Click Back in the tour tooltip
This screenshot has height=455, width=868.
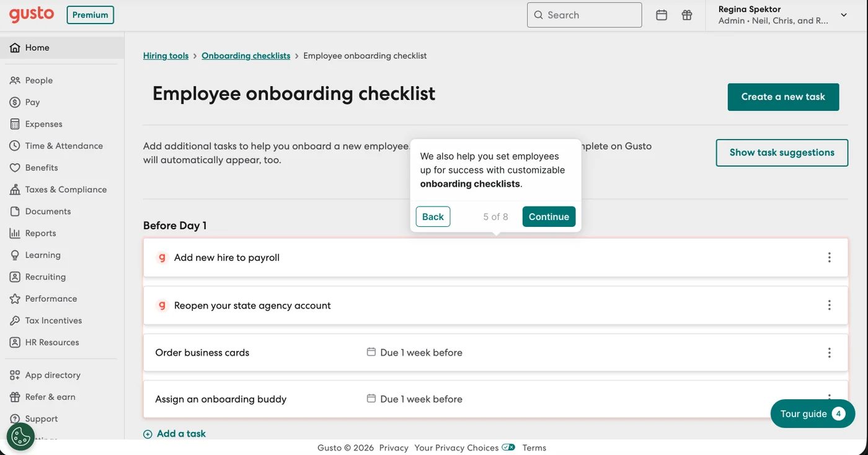click(x=433, y=216)
